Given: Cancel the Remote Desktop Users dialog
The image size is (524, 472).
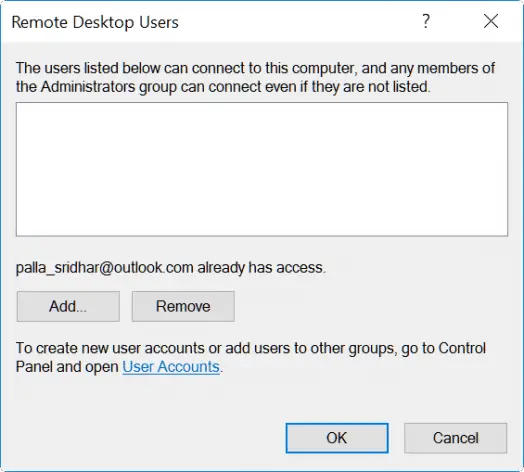Looking at the screenshot, I should pos(455,438).
